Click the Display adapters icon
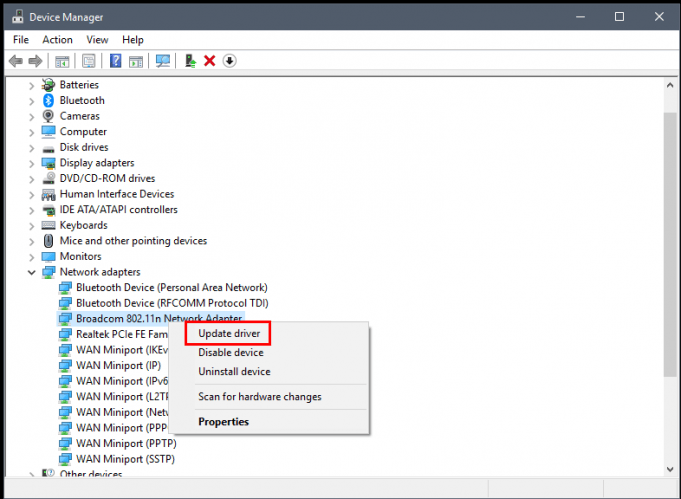 (48, 163)
